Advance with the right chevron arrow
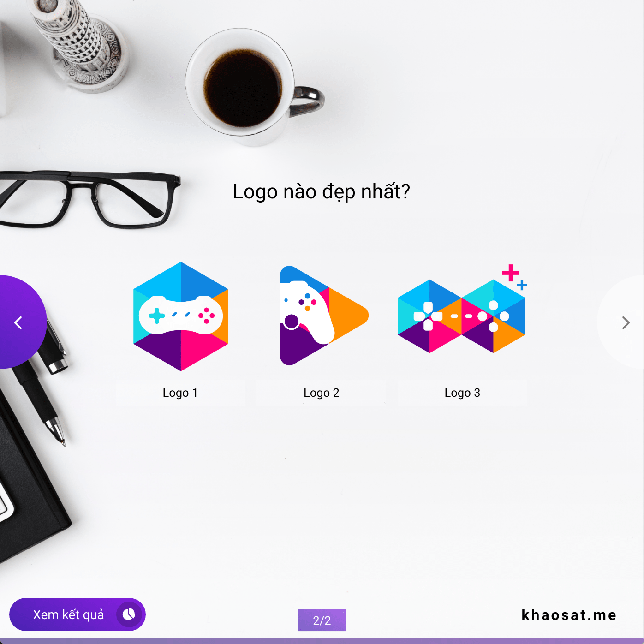 [x=626, y=322]
